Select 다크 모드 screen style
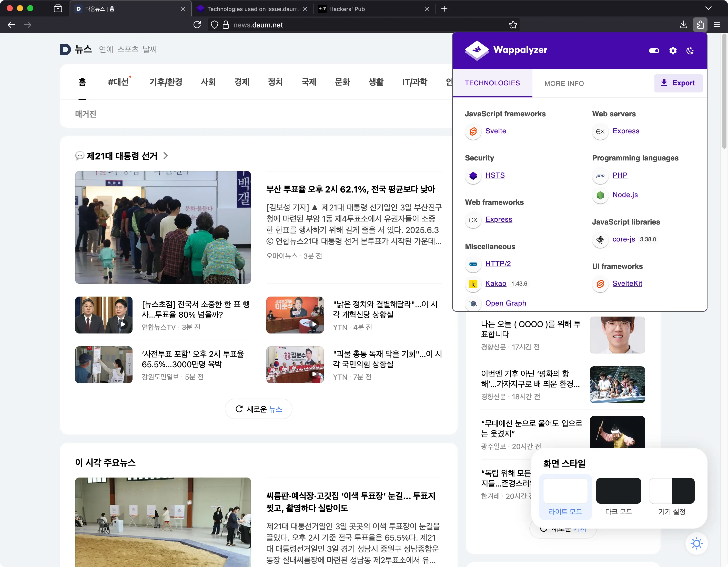The width and height of the screenshot is (728, 567). coord(618,497)
